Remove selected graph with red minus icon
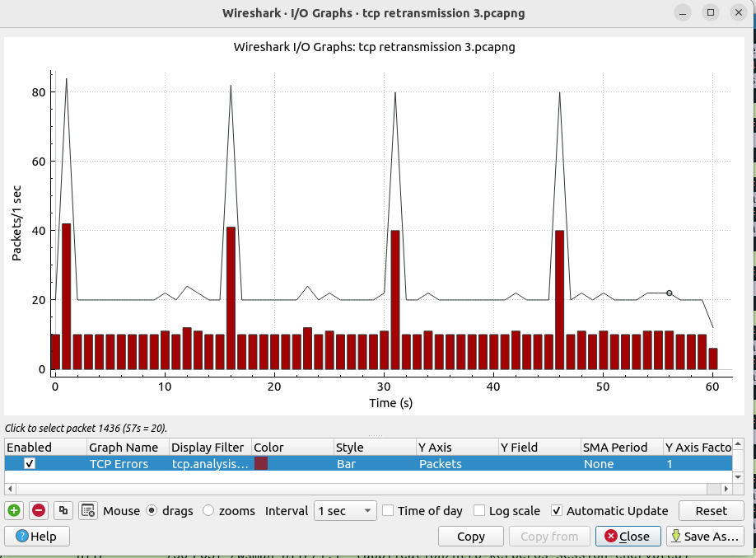Image resolution: width=756 pixels, height=558 pixels. coord(39,511)
